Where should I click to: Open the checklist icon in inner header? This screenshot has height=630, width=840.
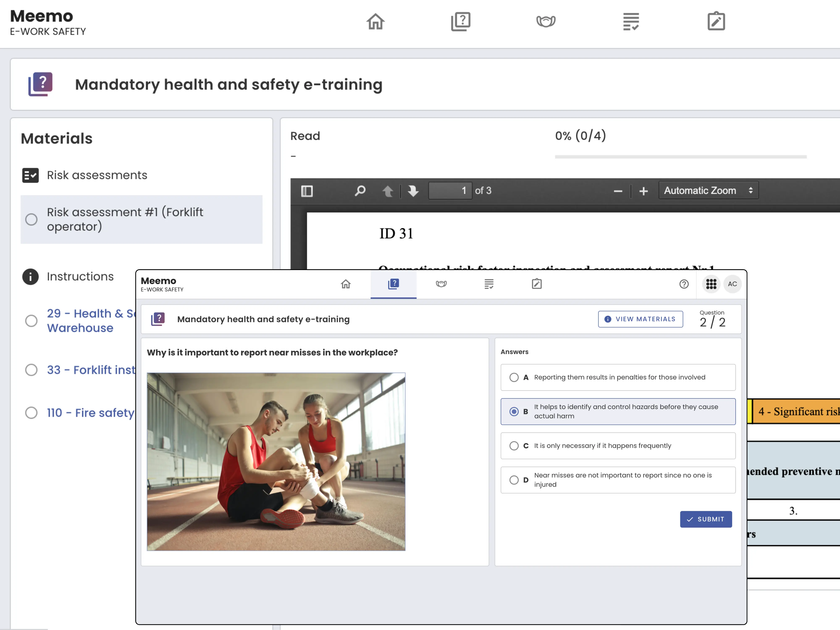[489, 284]
